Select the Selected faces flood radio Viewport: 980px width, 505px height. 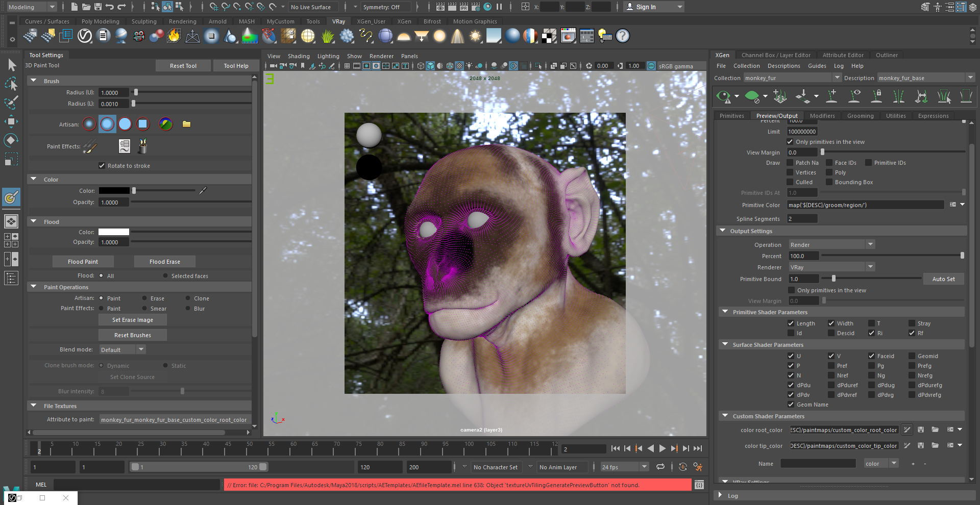pyautogui.click(x=165, y=276)
